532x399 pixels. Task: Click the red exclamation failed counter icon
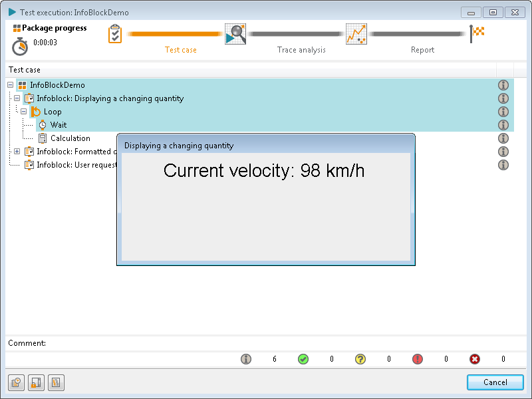tap(418, 359)
